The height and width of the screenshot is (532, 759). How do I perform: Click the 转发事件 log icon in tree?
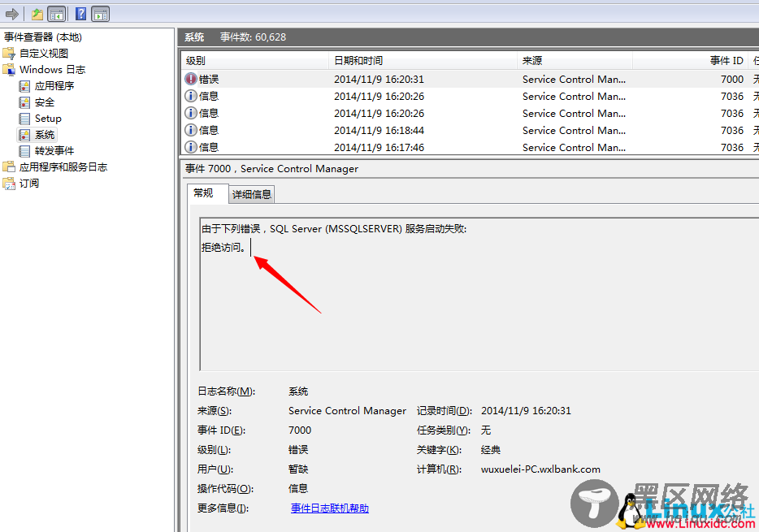24,151
